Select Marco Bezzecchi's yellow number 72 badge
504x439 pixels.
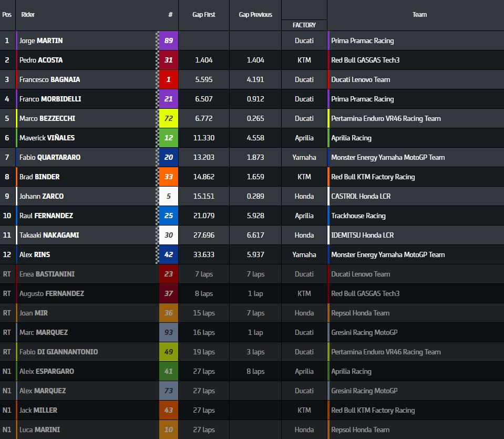(169, 118)
